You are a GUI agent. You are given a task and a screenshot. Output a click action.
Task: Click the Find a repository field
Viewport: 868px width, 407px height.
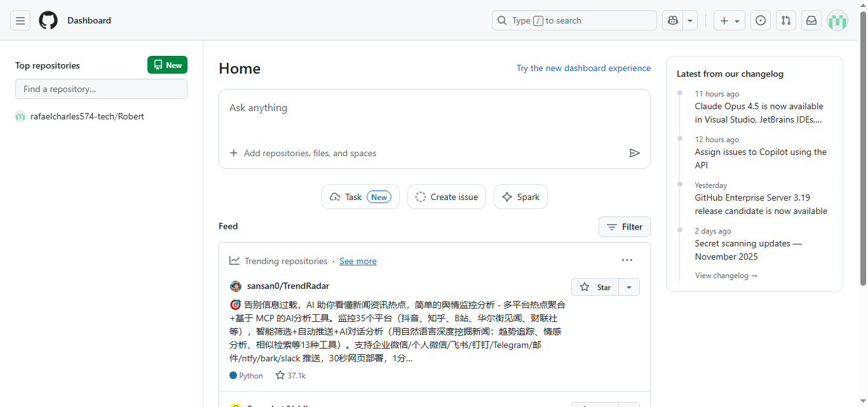click(102, 89)
